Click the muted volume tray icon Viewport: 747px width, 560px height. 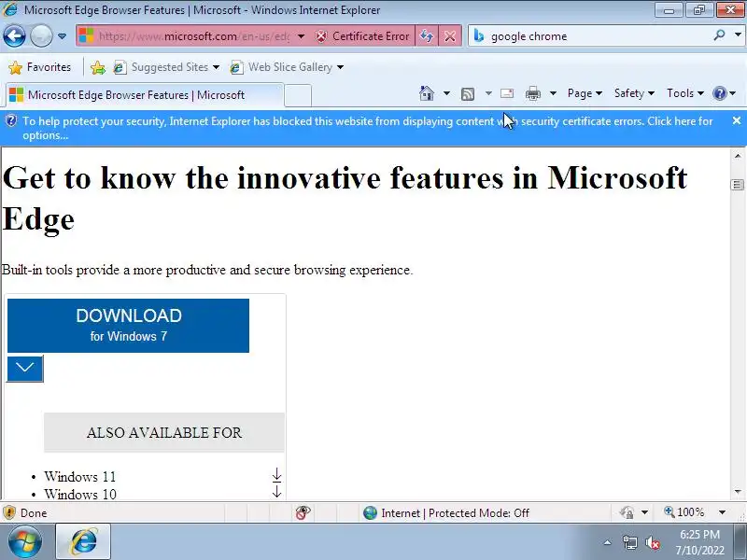(652, 542)
